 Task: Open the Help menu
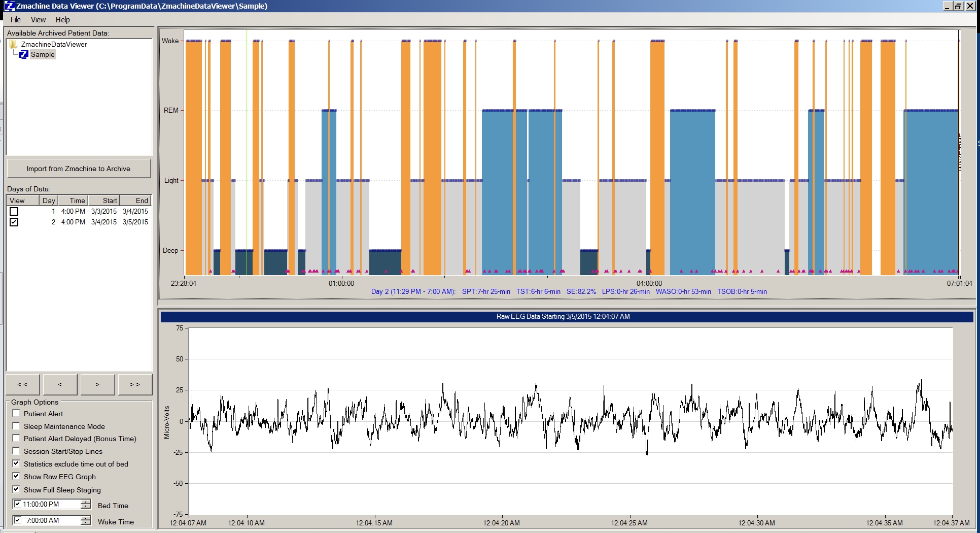[63, 20]
